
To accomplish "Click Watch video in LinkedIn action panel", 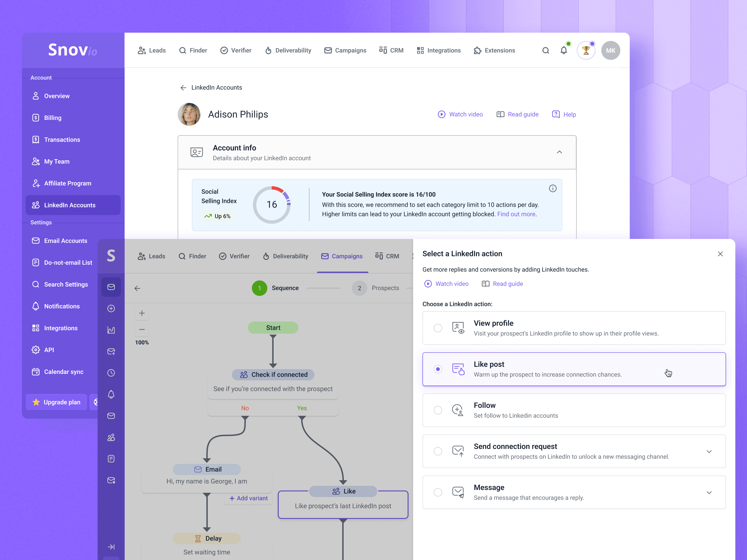I will (x=446, y=284).
